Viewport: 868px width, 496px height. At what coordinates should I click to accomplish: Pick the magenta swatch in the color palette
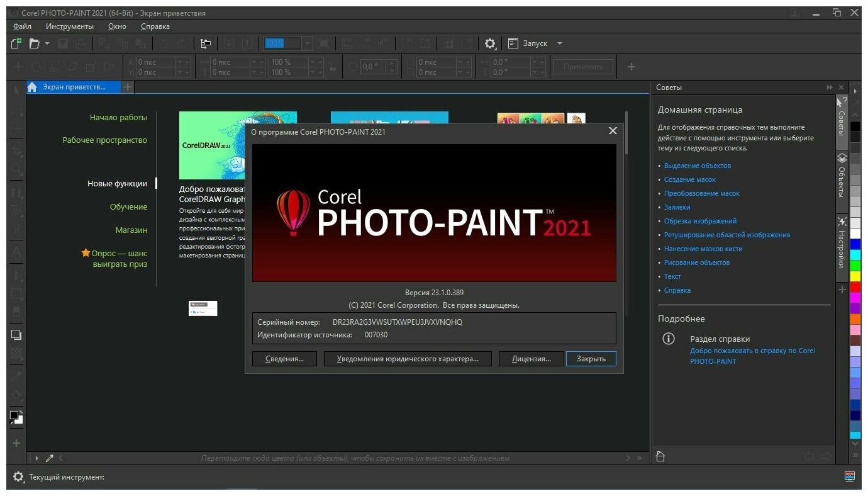855,298
